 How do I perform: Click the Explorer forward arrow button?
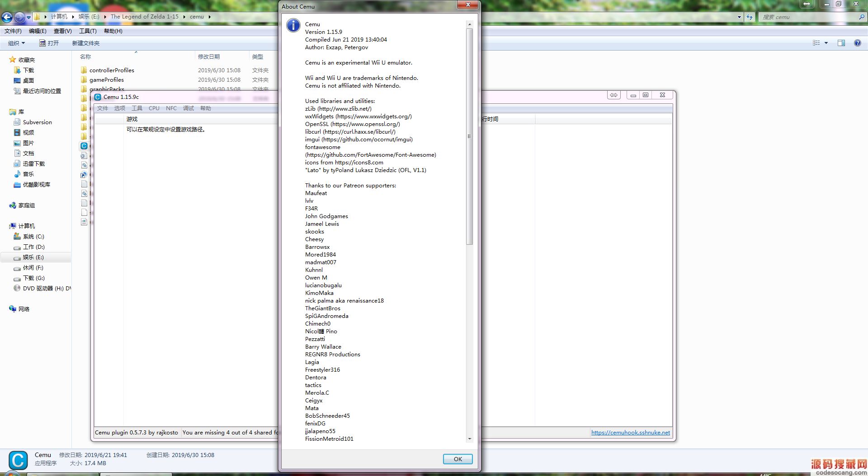pyautogui.click(x=19, y=17)
